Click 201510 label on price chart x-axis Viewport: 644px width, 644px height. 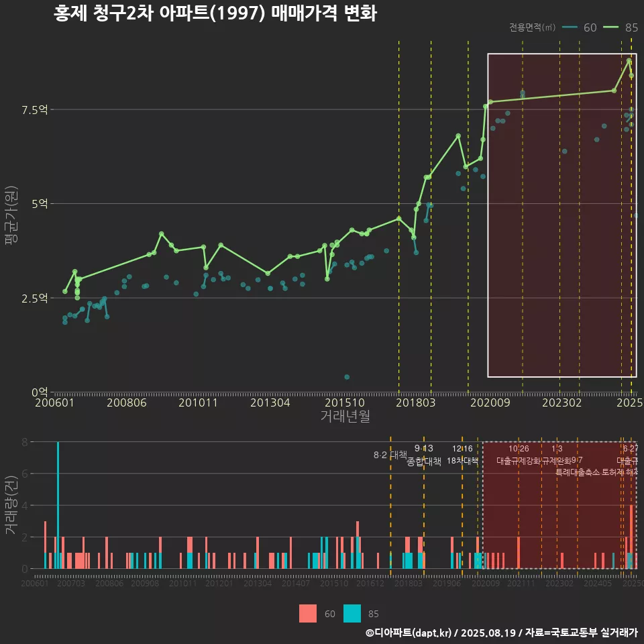345,402
